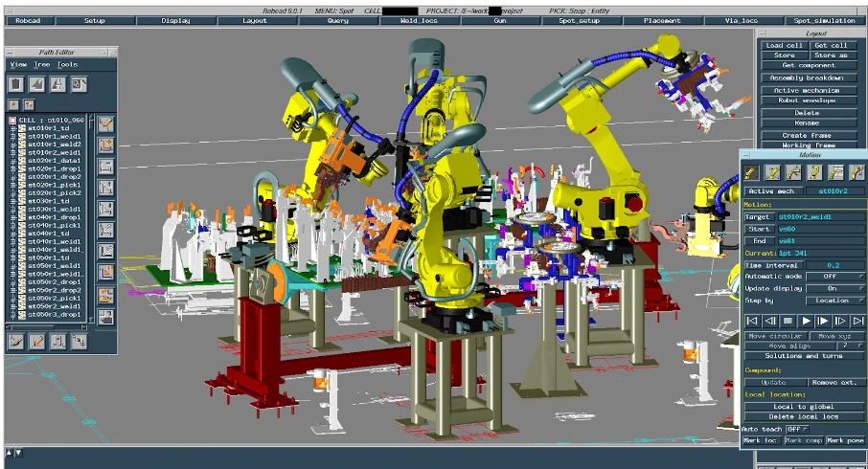Viewport: 868px width, 469px height.
Task: Expand the st010r1_td tree node
Action: coord(13,127)
